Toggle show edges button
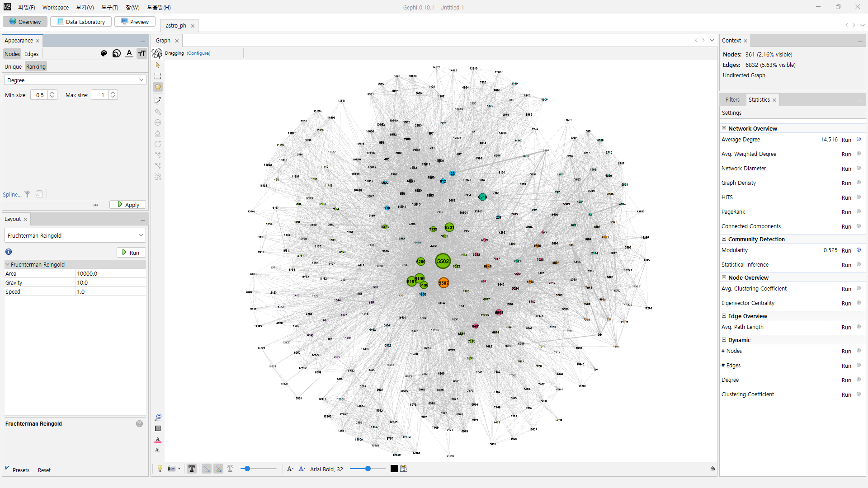Image resolution: width=868 pixels, height=488 pixels. [x=206, y=469]
